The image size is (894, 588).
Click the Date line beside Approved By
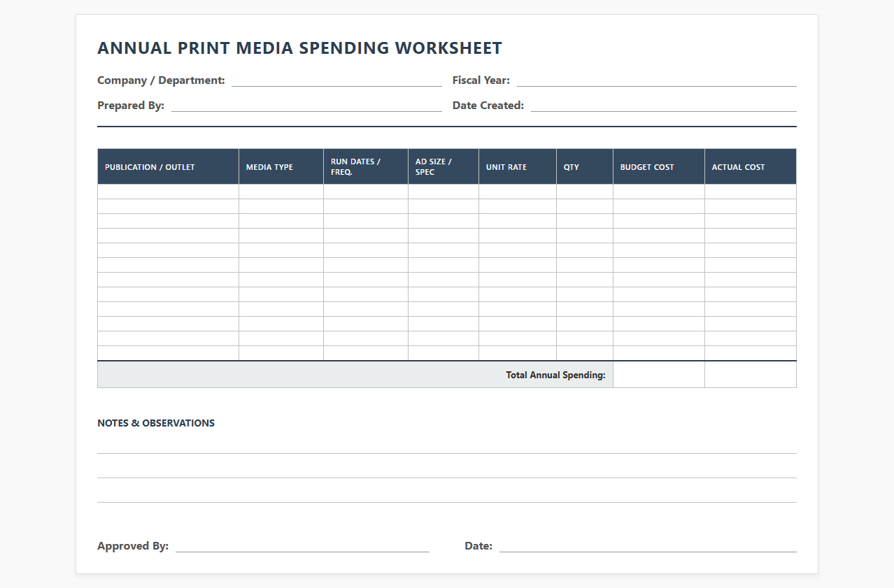[648, 546]
